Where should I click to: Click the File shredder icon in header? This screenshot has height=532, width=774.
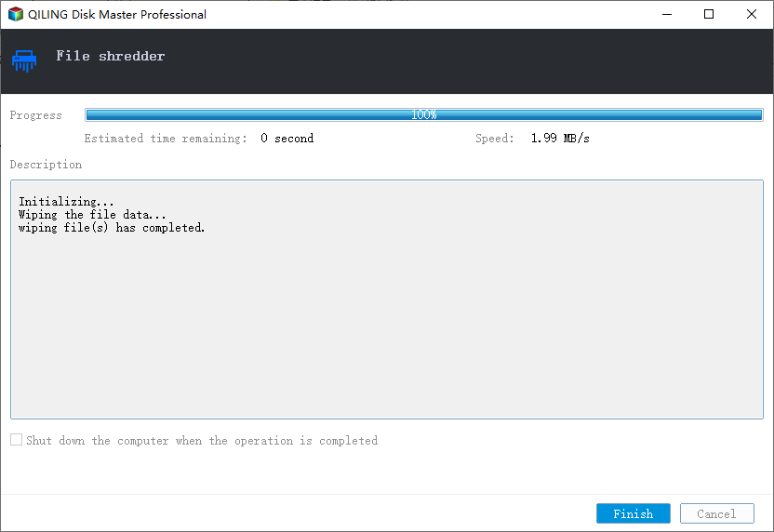[23, 60]
